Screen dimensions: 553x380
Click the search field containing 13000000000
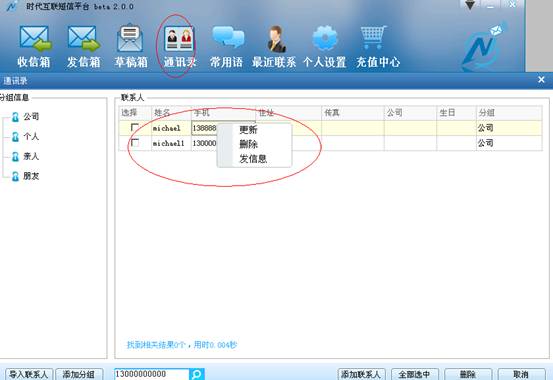click(x=152, y=374)
